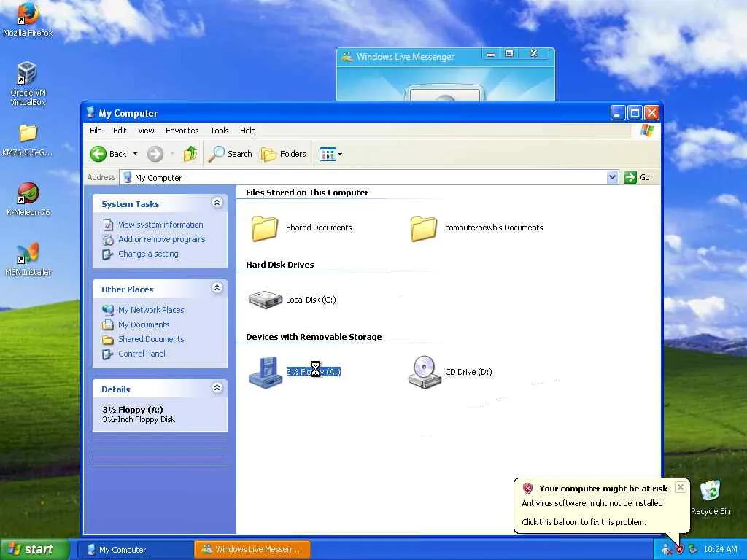Click the Go arrow button
The height and width of the screenshot is (560, 747).
click(630, 177)
